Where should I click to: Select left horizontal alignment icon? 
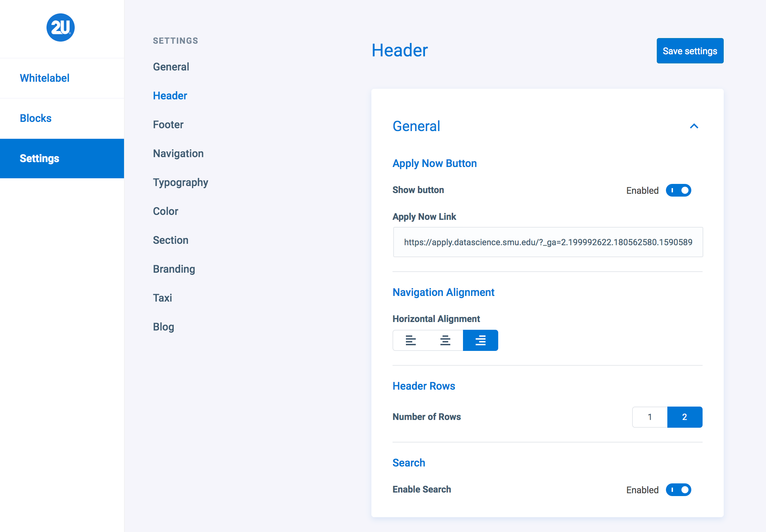[x=410, y=340]
